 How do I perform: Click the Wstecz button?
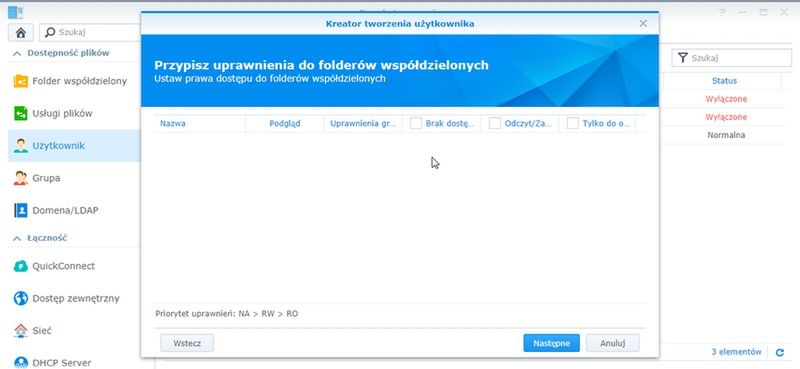point(187,343)
